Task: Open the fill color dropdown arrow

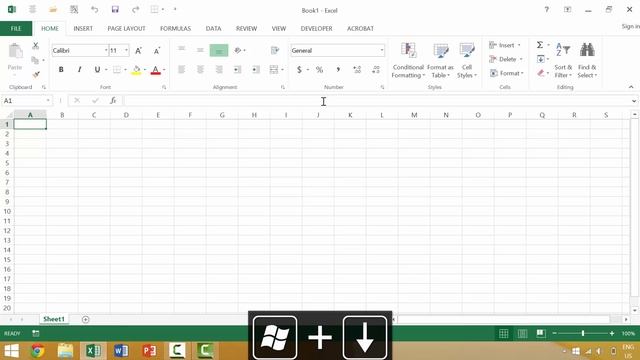Action: 144,70
